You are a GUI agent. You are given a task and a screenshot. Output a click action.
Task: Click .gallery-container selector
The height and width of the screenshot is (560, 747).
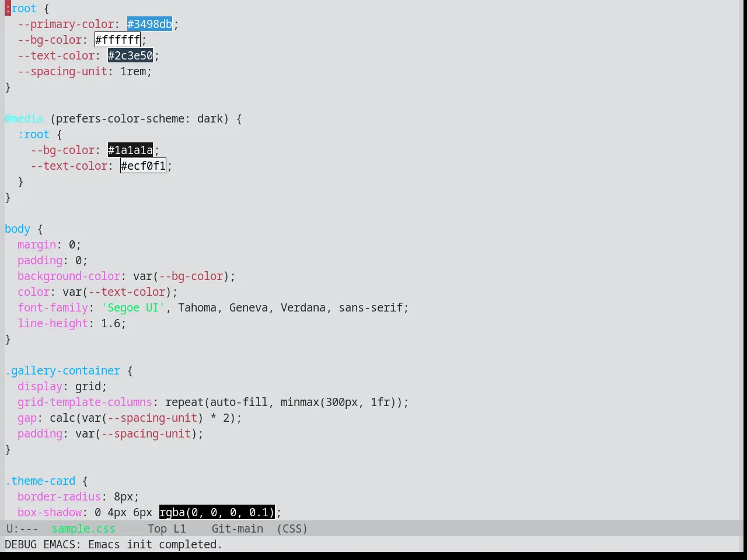click(x=62, y=370)
